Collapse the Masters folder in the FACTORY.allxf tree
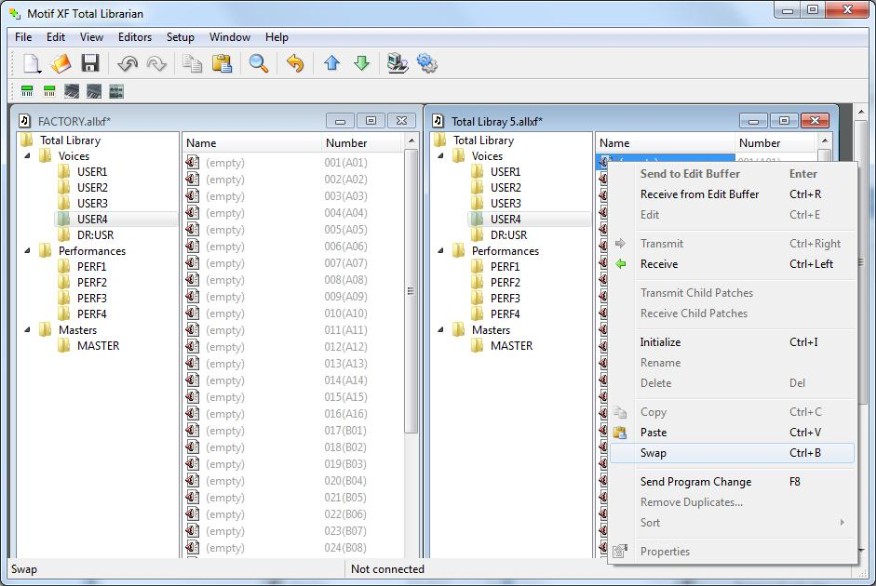The height and width of the screenshot is (586, 876). 27,330
